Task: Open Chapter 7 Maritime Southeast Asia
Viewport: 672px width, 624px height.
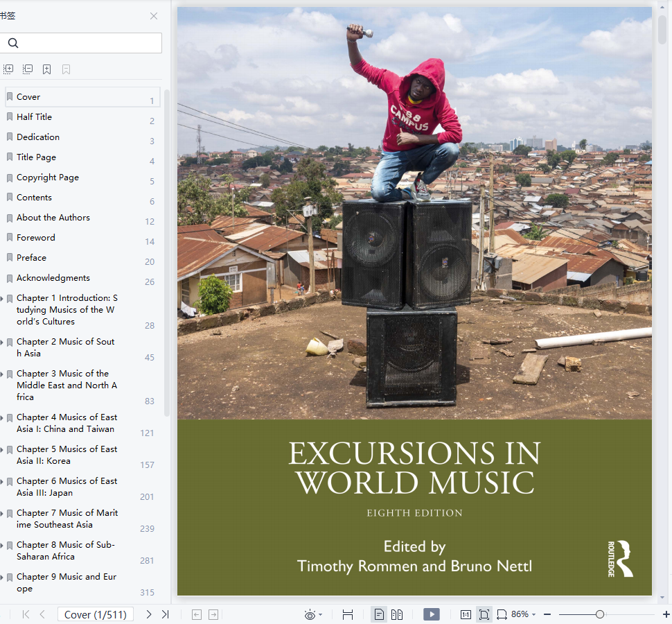Action: (67, 519)
